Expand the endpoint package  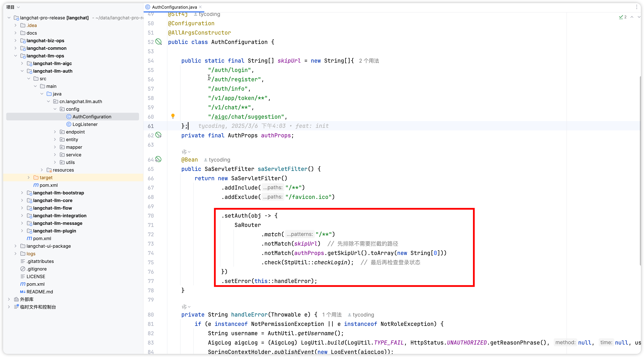click(55, 132)
